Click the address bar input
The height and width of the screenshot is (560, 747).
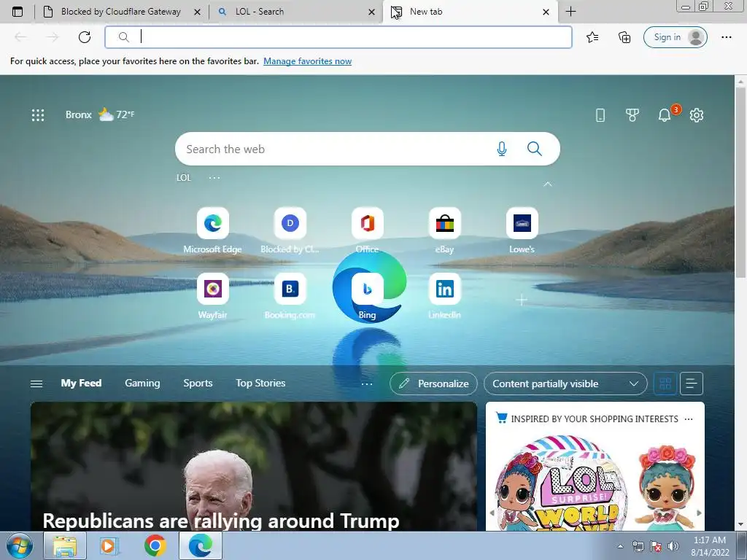[x=338, y=37]
